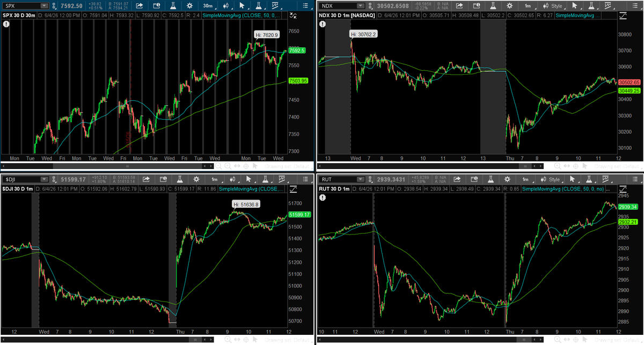The height and width of the screenshot is (345, 644).
Task: Click the 30449.25 price tag on NDX axis
Action: click(629, 91)
